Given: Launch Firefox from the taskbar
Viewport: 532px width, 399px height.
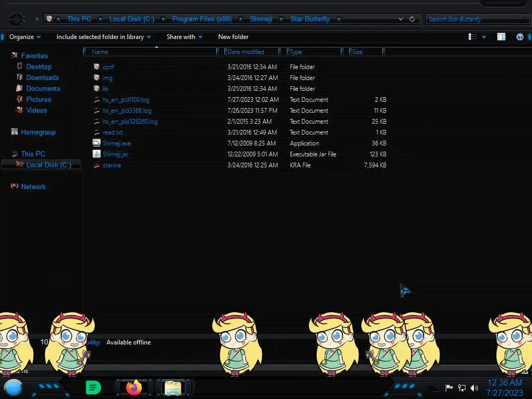Looking at the screenshot, I should (134, 388).
